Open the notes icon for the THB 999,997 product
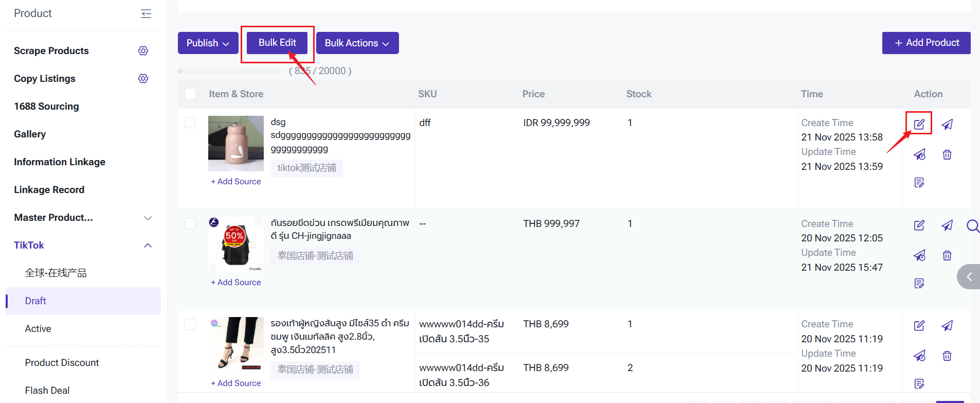 point(919,283)
